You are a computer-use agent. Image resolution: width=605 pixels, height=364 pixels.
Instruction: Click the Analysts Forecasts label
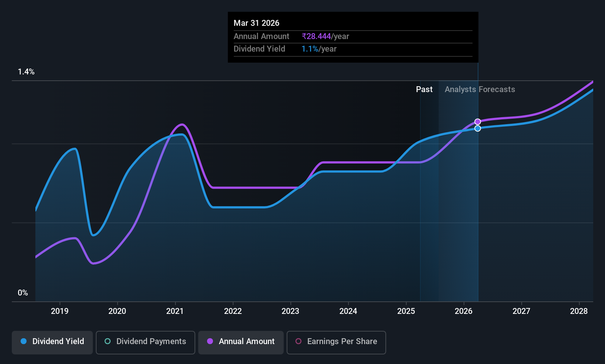point(480,89)
